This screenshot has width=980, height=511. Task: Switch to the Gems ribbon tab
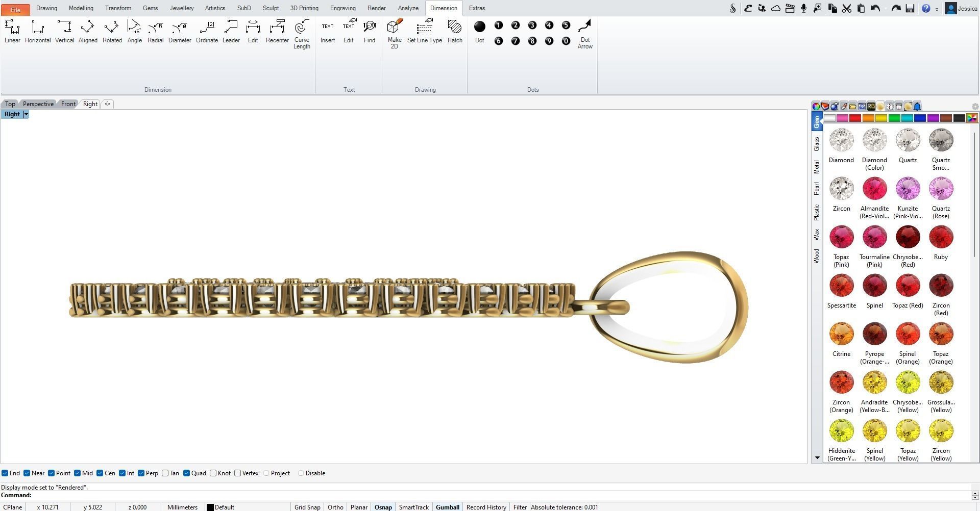click(150, 8)
